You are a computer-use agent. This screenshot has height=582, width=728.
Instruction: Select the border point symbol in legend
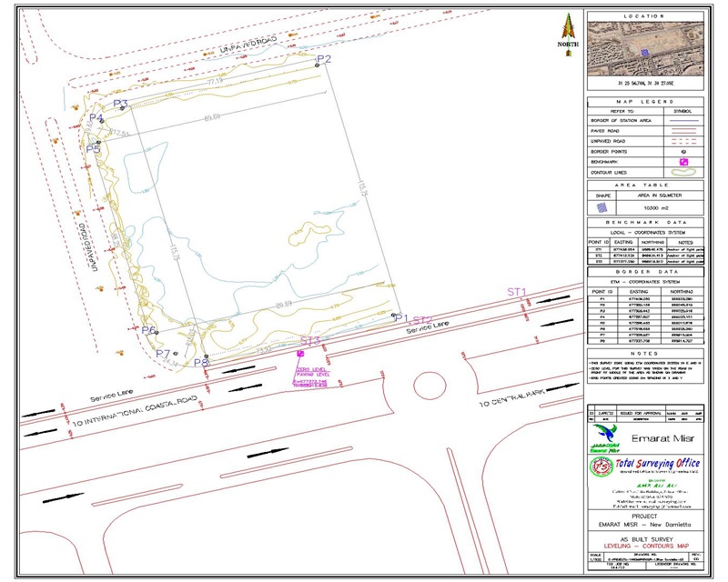click(x=683, y=152)
